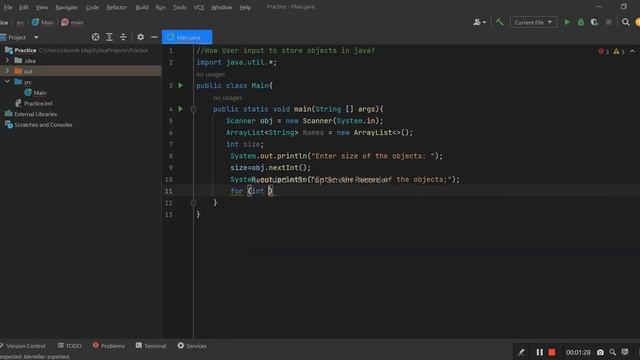The image size is (640, 360).
Task: Click run gutter icon beside main method
Action: tap(180, 109)
